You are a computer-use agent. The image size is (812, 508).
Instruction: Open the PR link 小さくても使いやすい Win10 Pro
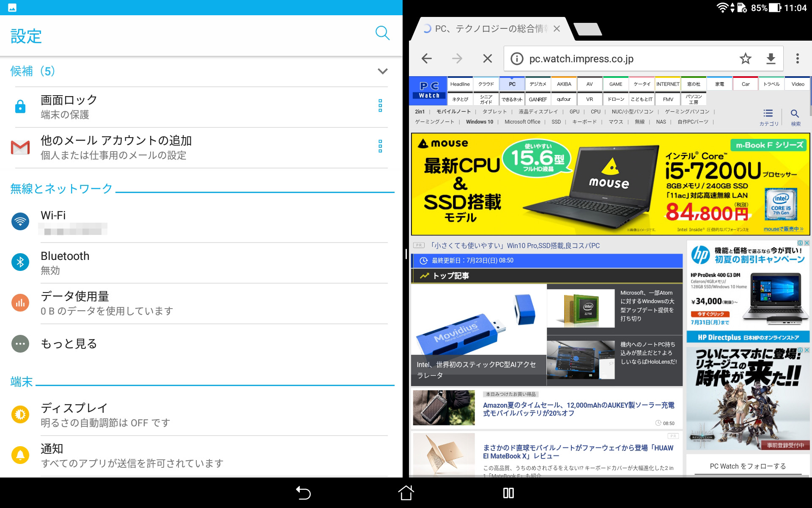tap(515, 246)
